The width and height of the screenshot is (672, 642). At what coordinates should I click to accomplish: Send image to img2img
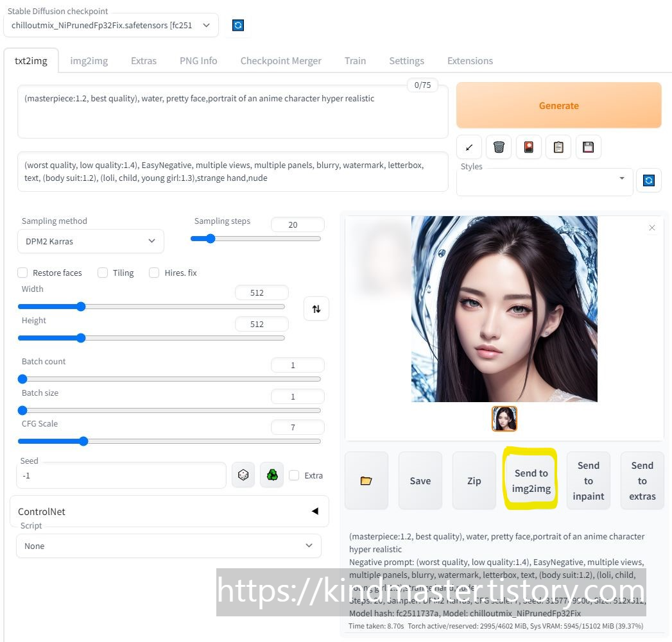coord(531,480)
